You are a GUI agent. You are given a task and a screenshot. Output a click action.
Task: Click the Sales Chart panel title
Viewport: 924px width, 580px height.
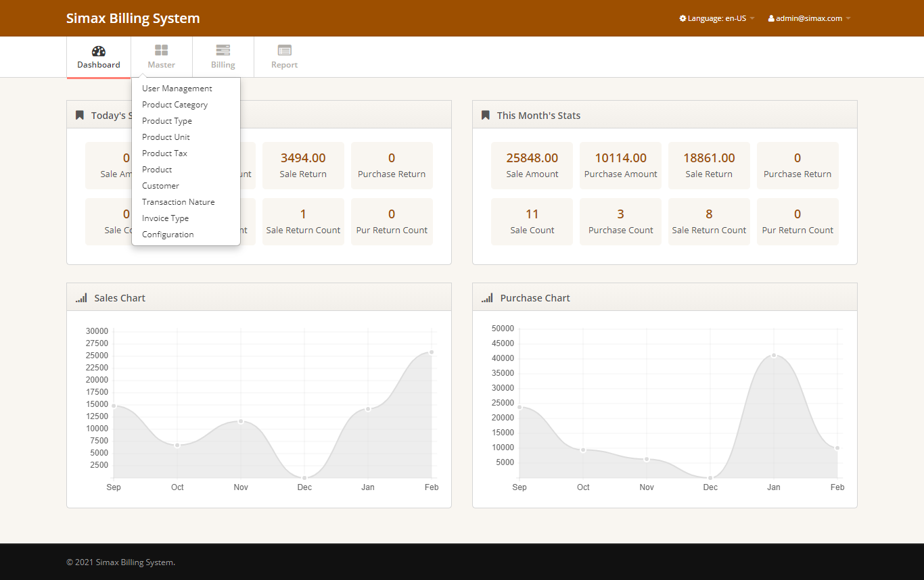click(120, 298)
